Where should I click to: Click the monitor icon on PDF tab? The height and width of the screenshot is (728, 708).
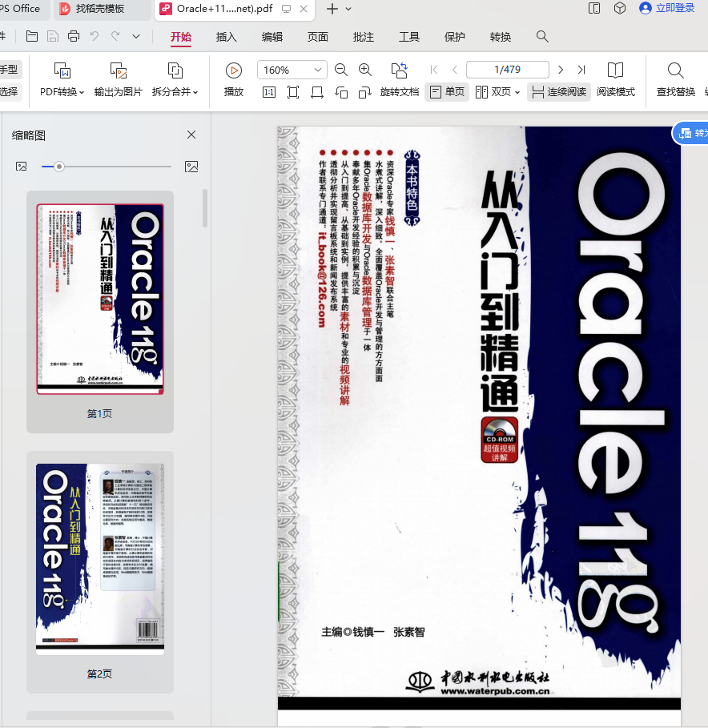(287, 9)
